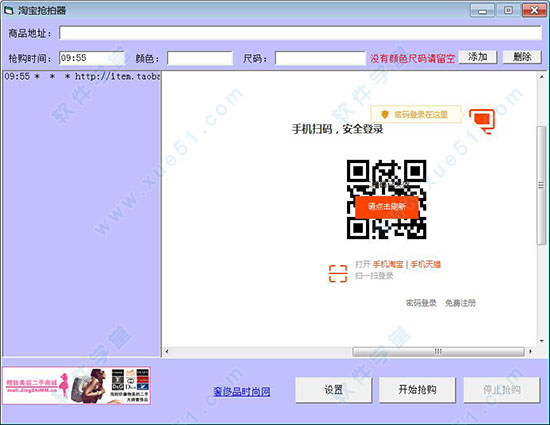Click the 停止抢购 stop button
This screenshot has width=550, height=425.
pos(502,390)
